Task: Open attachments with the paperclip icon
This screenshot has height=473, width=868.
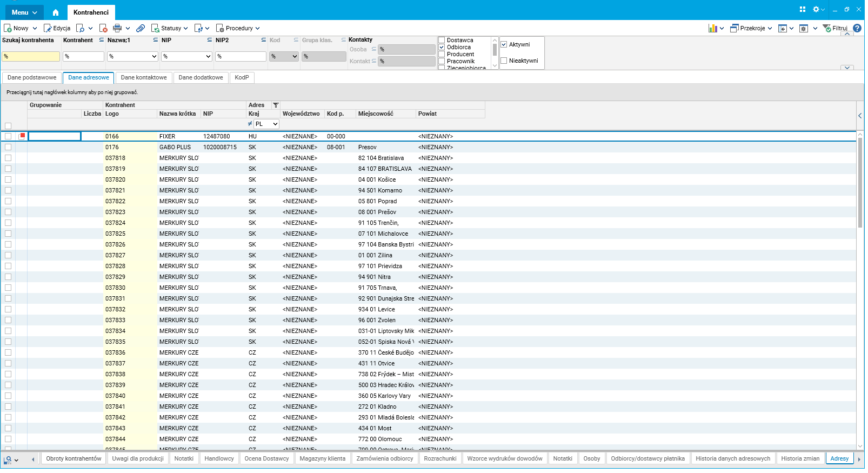Action: tap(141, 28)
